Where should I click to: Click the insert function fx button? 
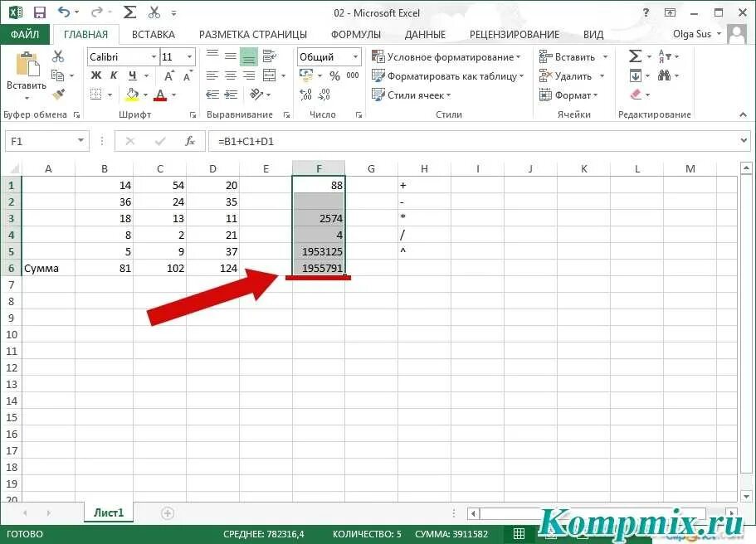pos(190,141)
